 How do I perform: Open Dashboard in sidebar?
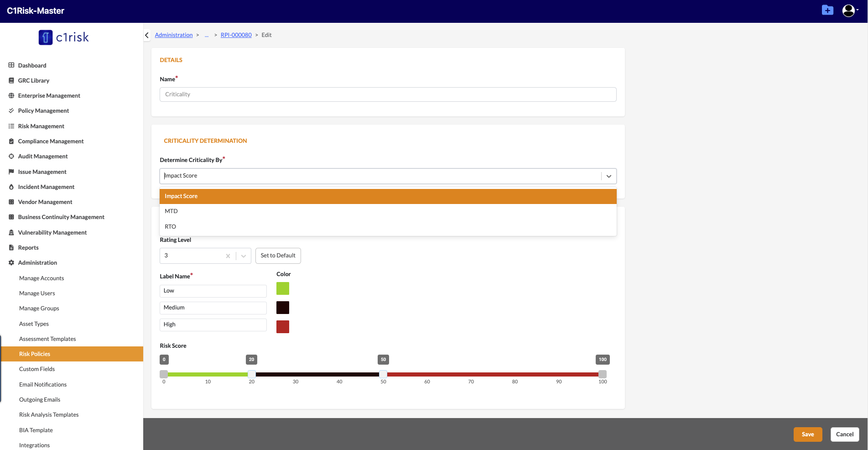pos(32,65)
